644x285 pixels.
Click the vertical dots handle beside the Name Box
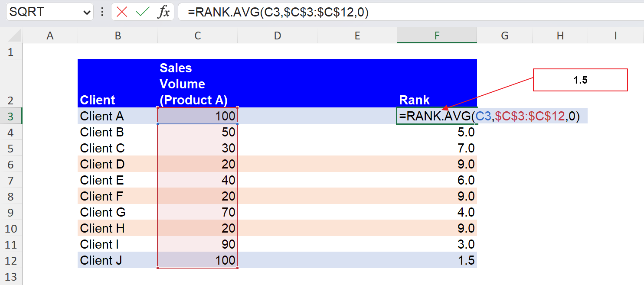(x=102, y=12)
